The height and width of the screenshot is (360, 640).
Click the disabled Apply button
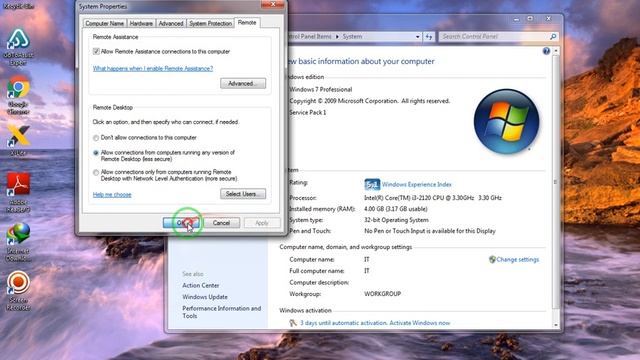click(262, 223)
